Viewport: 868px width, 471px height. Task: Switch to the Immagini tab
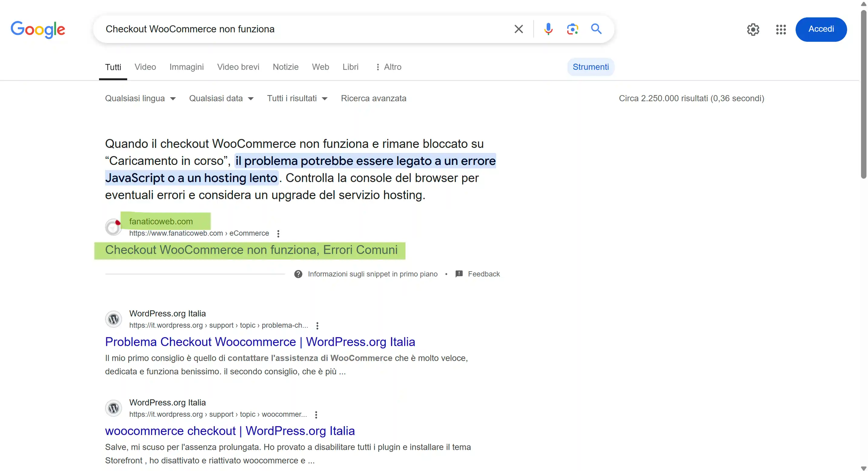pyautogui.click(x=186, y=67)
